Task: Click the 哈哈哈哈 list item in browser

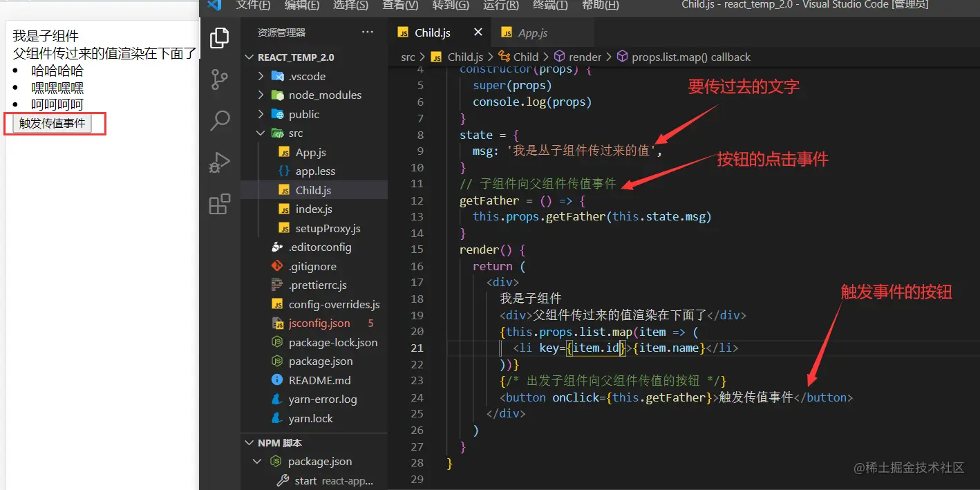Action: [57, 70]
